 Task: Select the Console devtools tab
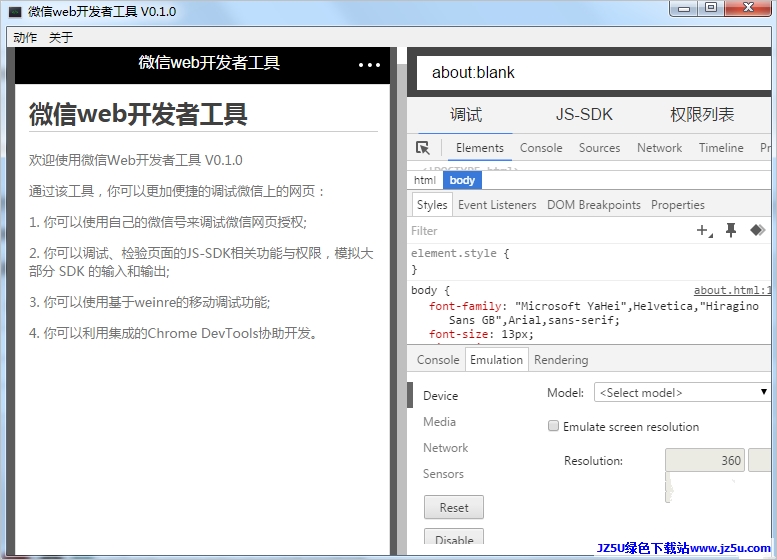pyautogui.click(x=541, y=148)
